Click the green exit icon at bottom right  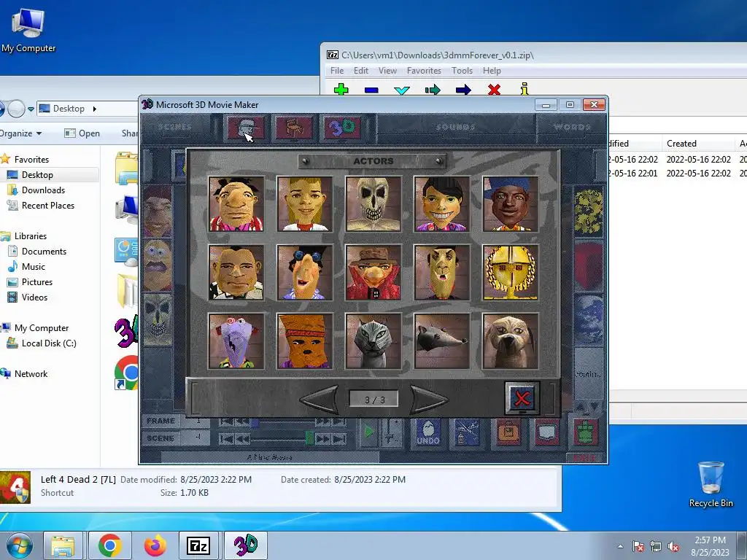(586, 432)
